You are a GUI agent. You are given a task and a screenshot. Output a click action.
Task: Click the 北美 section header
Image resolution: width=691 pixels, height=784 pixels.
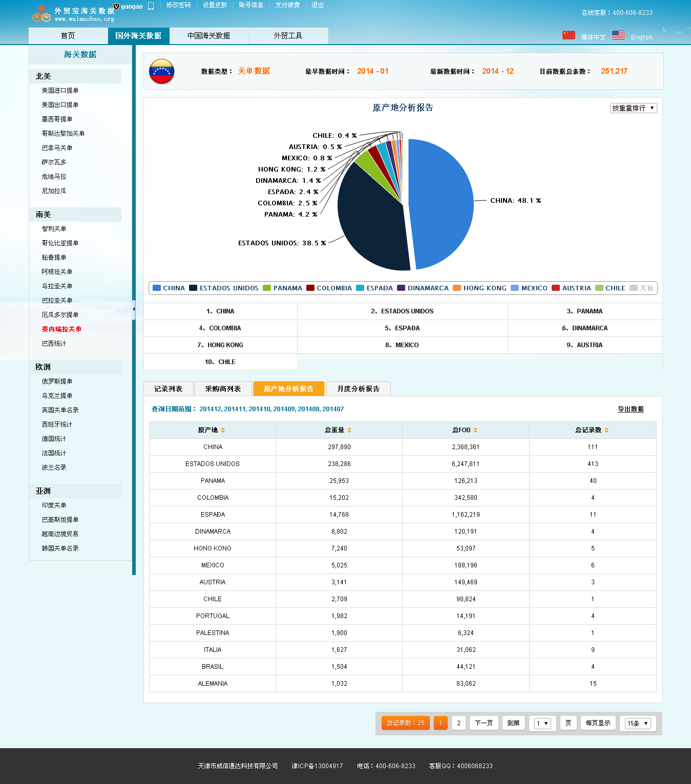coord(75,76)
